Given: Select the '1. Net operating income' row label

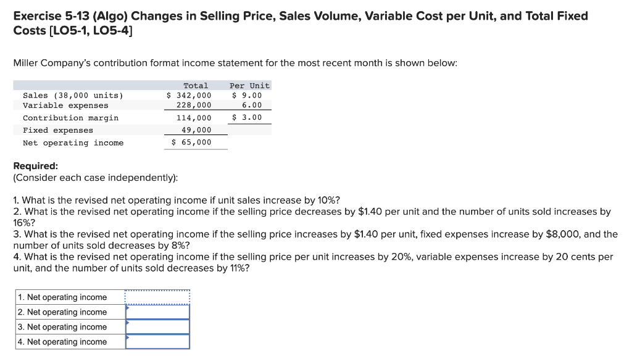Looking at the screenshot, I should click(65, 297).
